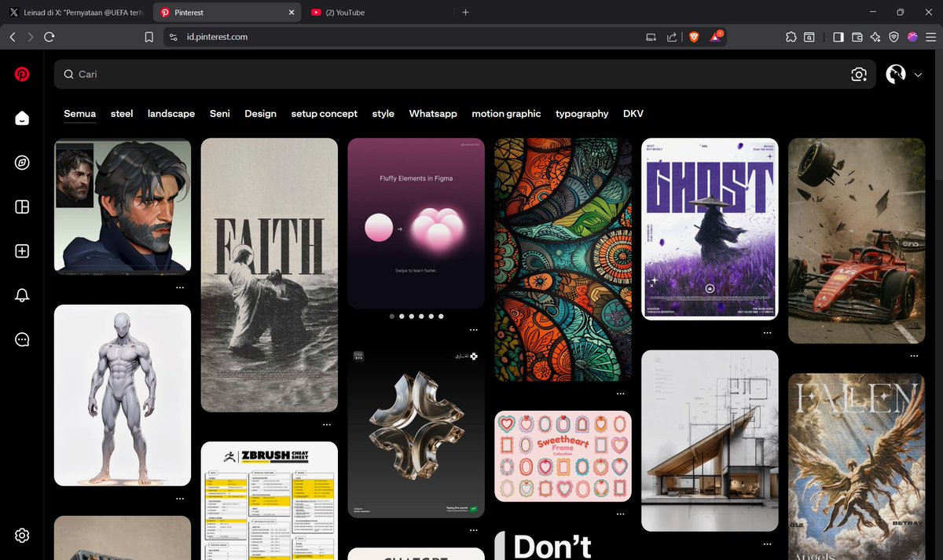Screen dimensions: 943x560
Task: Select the steel tab
Action: click(122, 114)
